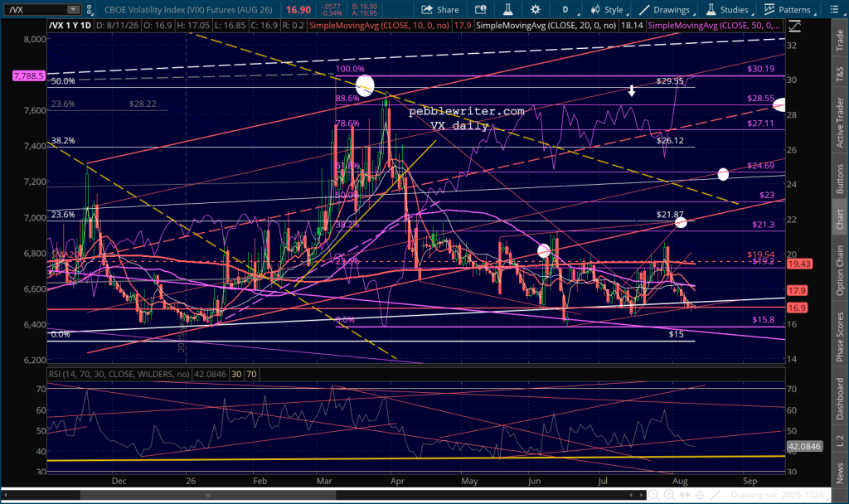Click the SimpleMovingAvg (CLOSE, 10, 0, no) label

(x=379, y=26)
